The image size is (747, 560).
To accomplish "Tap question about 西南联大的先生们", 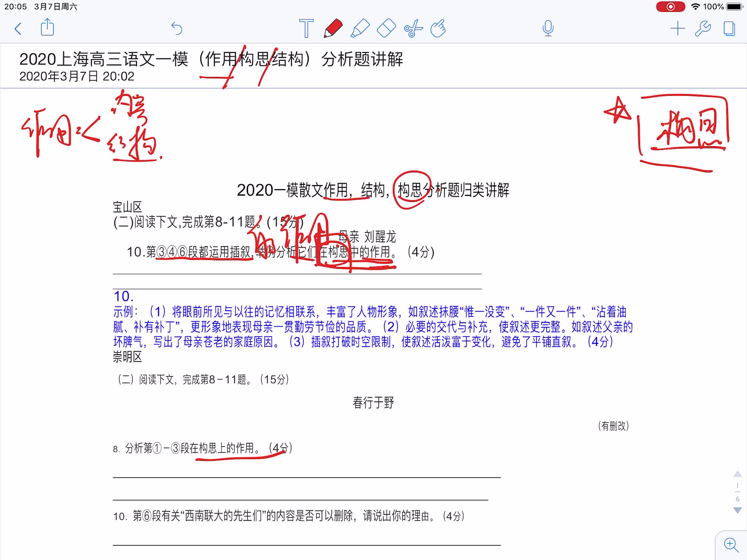I will click(x=289, y=516).
